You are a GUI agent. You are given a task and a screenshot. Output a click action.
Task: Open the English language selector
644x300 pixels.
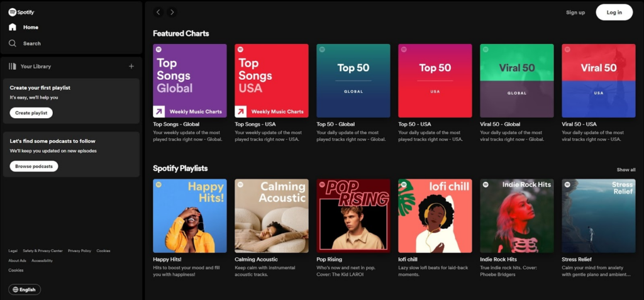coord(25,289)
